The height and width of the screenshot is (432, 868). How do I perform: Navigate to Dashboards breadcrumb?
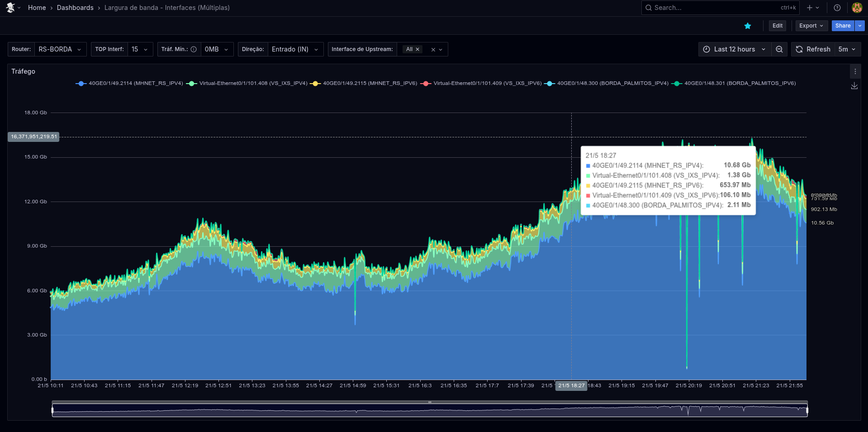coord(75,8)
